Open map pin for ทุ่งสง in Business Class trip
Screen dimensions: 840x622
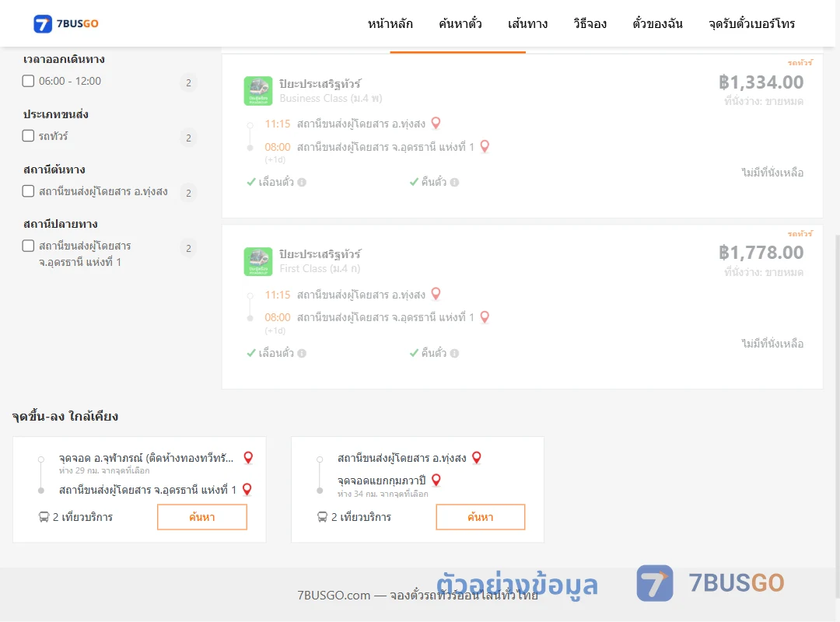(436, 123)
